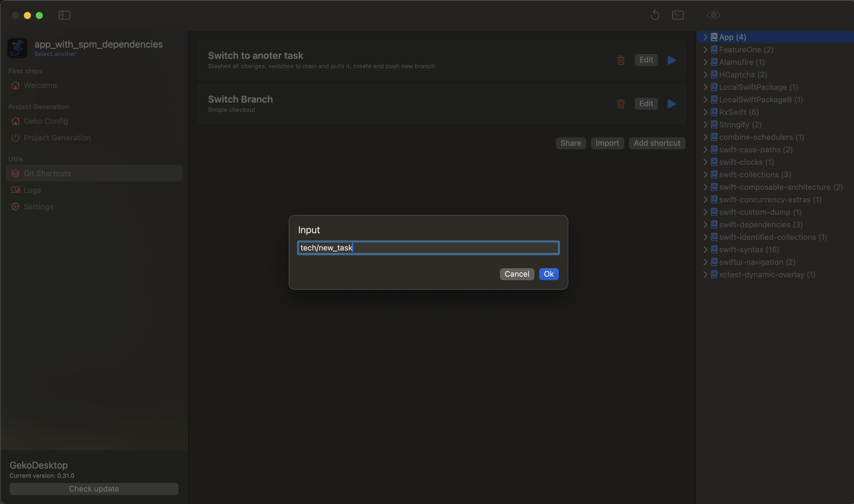Open Settings from the sidebar

[x=38, y=206]
